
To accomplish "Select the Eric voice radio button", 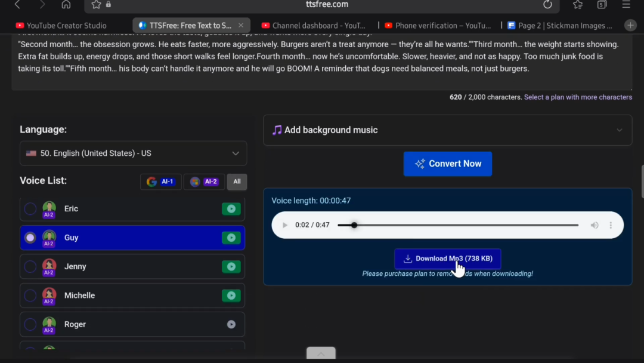I will pyautogui.click(x=30, y=209).
